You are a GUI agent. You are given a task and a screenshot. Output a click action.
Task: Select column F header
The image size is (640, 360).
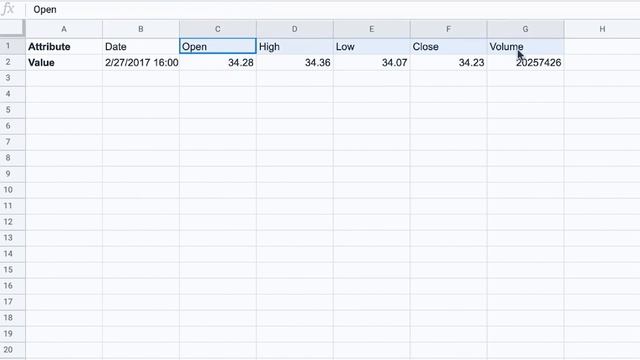coord(449,29)
